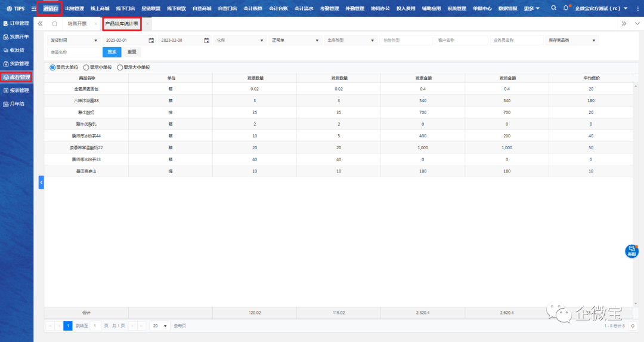This screenshot has height=342, width=644.
Task: Open the notification bell
Action: 566,8
